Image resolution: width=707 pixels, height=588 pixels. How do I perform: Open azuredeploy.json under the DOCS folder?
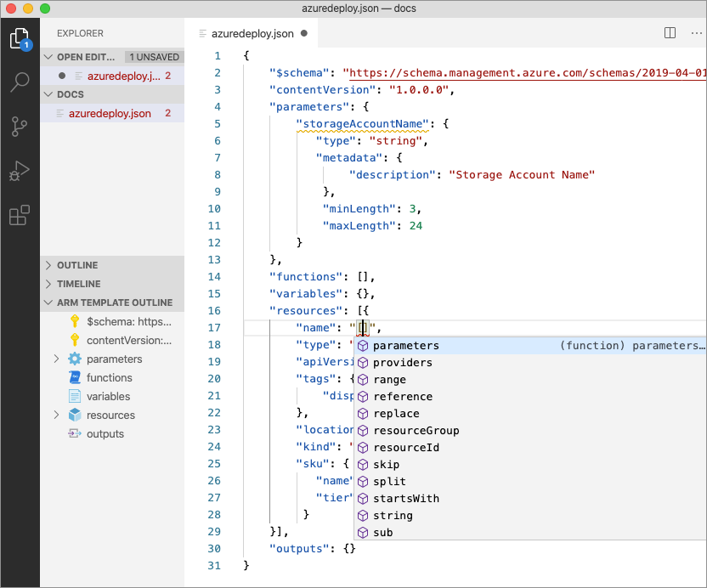pyautogui.click(x=110, y=113)
